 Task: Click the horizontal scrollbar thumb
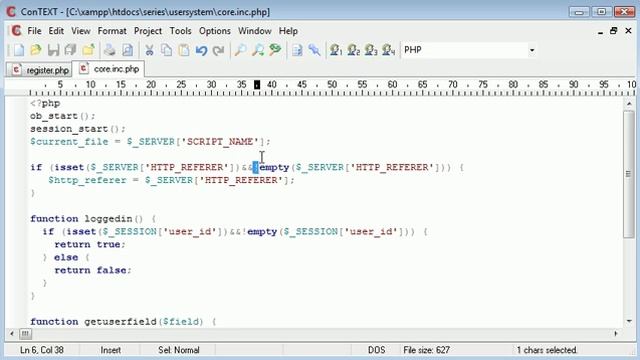25,334
